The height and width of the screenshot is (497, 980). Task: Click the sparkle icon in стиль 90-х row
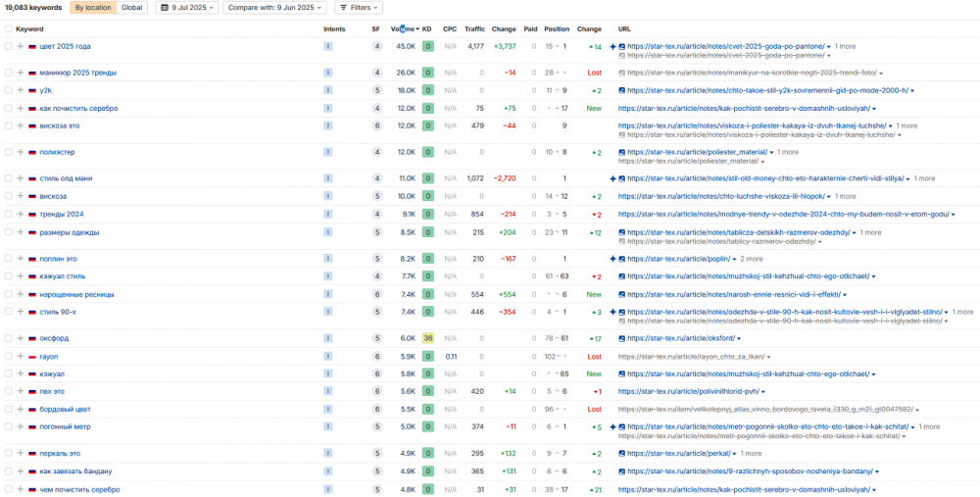[613, 312]
